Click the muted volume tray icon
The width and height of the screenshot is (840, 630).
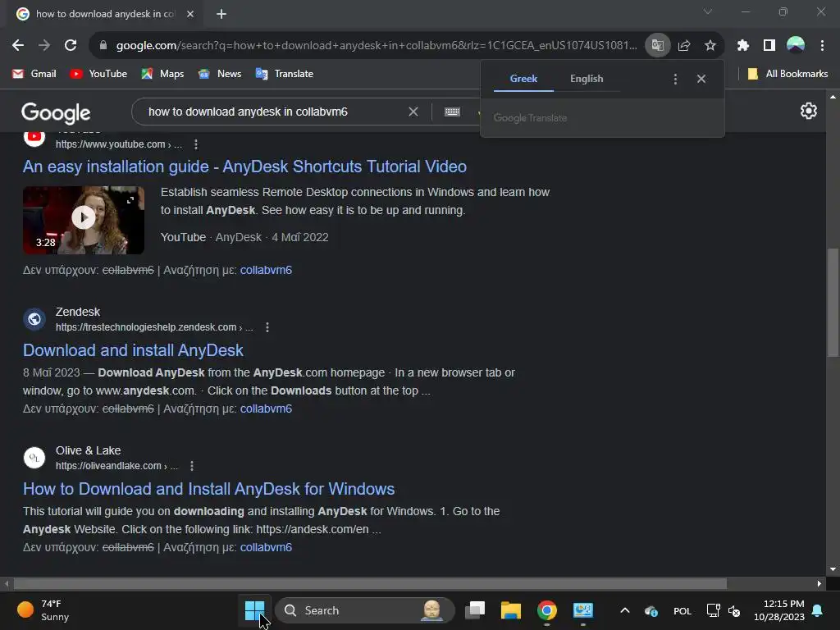click(x=734, y=610)
